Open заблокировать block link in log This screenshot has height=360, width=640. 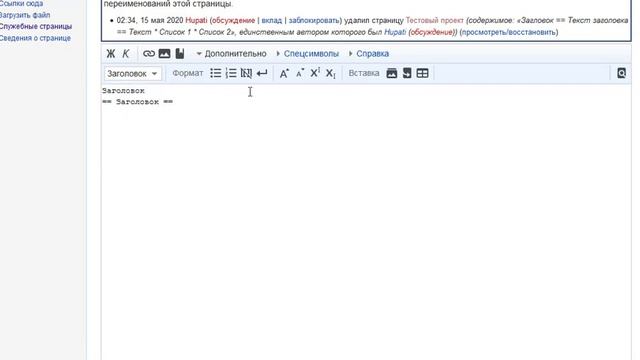coord(314,20)
